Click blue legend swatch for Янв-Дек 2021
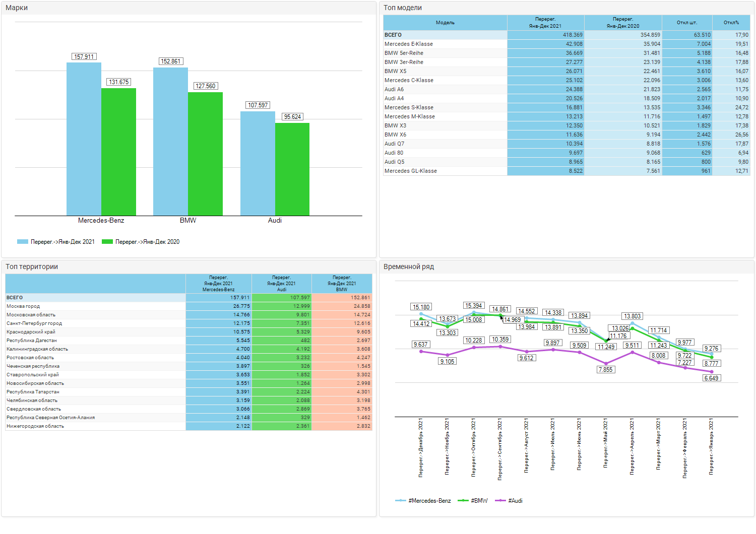Viewport: 756px width, 534px height. [23, 242]
